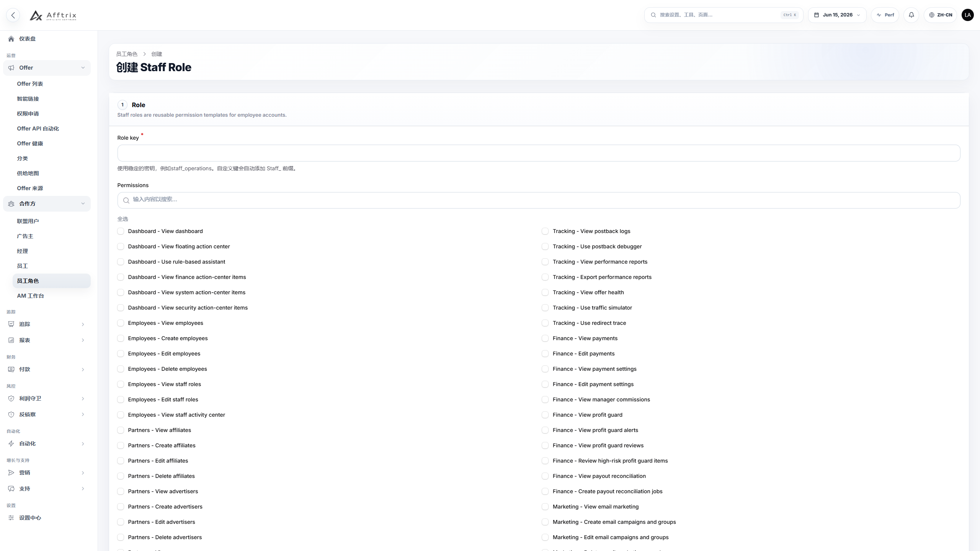Select 员工角色 sidebar item
Screen dimensions: 980x551
tap(51, 281)
